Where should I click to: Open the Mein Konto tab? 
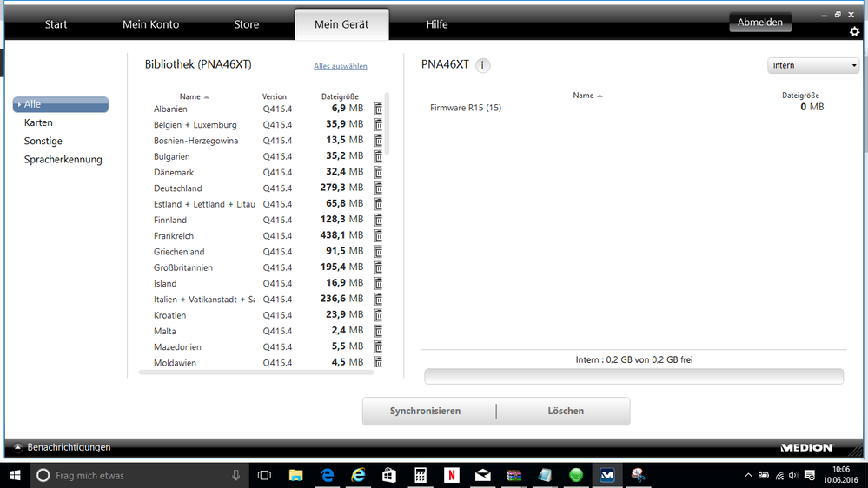tap(150, 24)
